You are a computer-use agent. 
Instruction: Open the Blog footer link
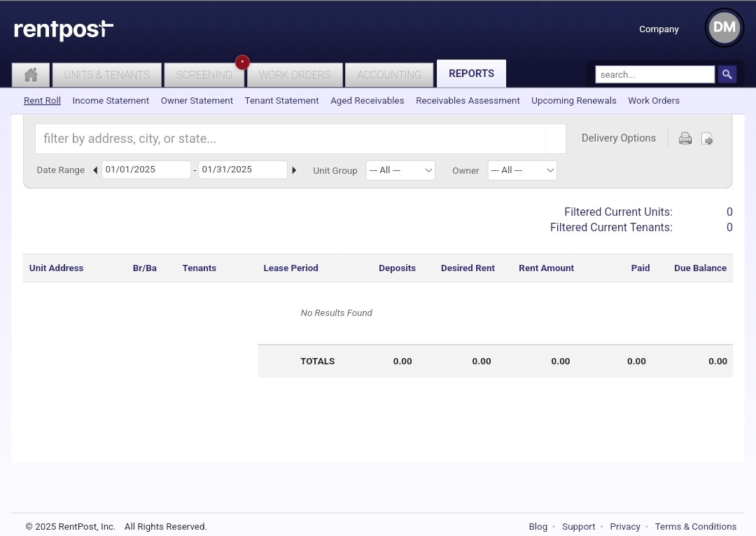pyautogui.click(x=538, y=527)
